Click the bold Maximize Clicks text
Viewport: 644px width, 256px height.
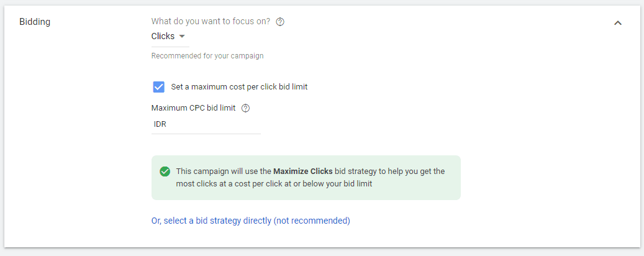click(x=302, y=171)
